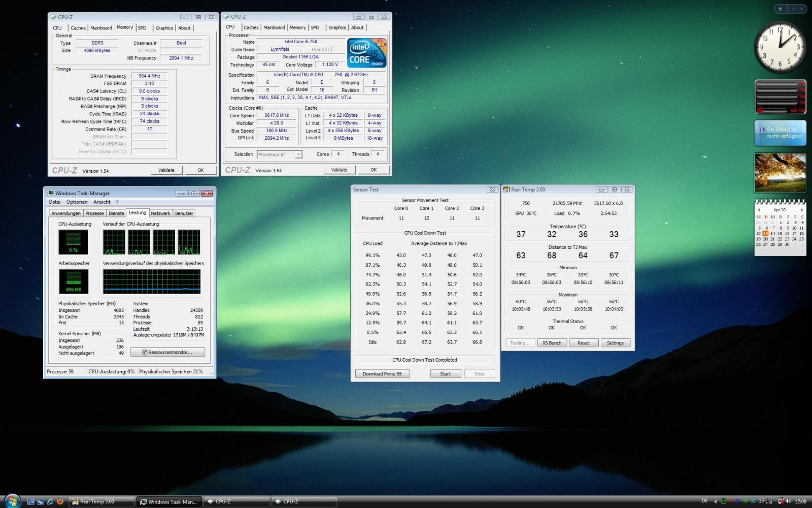Viewport: 812px width, 508px height.
Task: Expand hidden tray icons chevron
Action: 716,501
